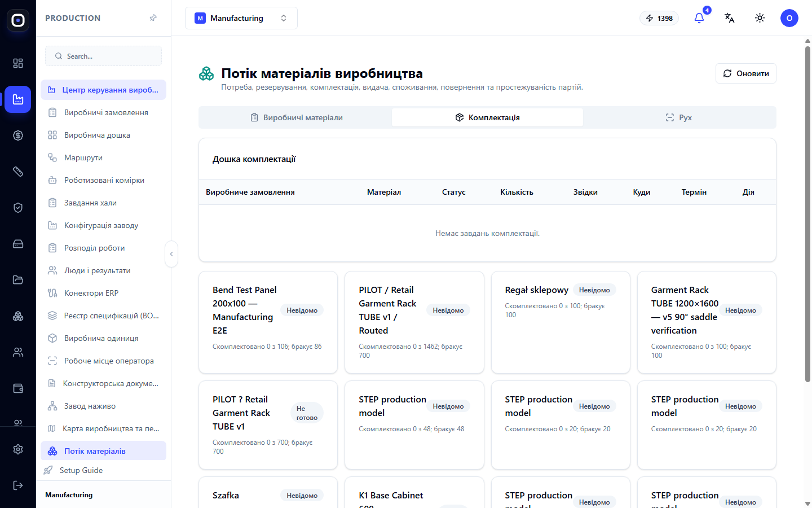Open the Regał sklepowy card
The height and width of the screenshot is (508, 812).
tap(561, 322)
